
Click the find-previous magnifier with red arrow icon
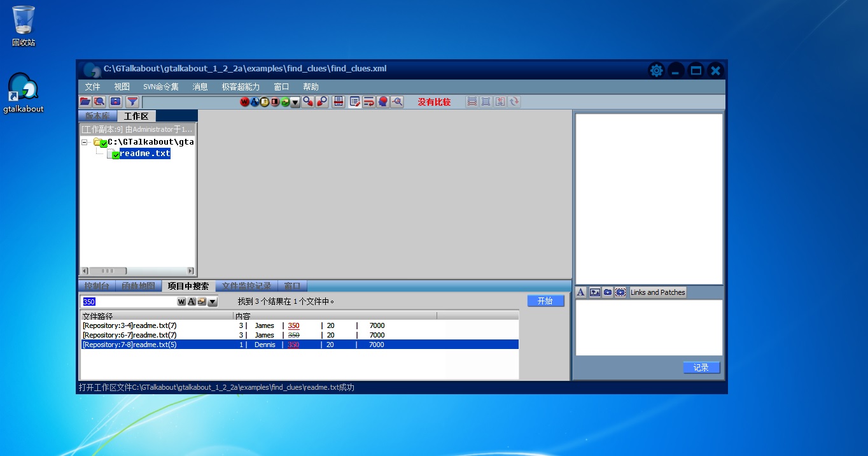point(322,101)
